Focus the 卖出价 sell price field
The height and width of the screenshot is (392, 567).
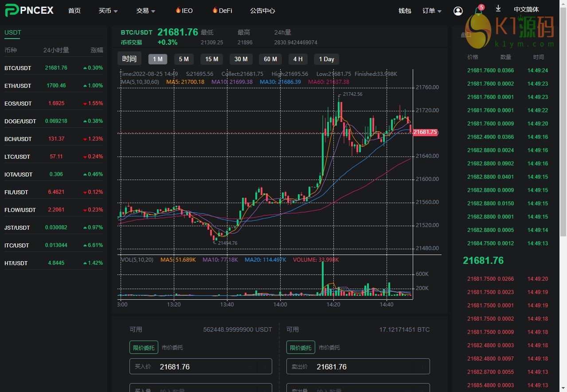click(358, 366)
